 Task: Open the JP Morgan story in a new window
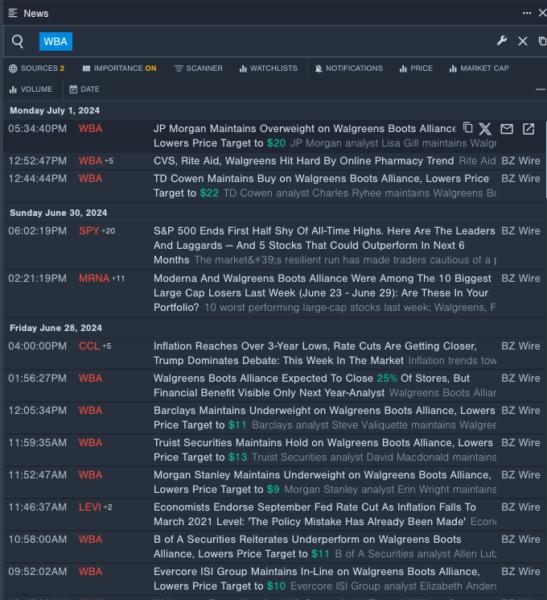(528, 129)
